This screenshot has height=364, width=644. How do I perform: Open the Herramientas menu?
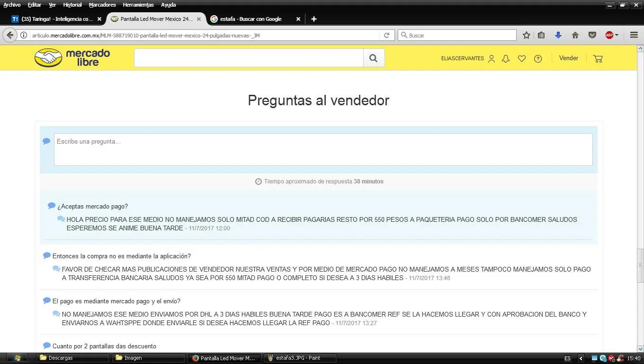(138, 5)
